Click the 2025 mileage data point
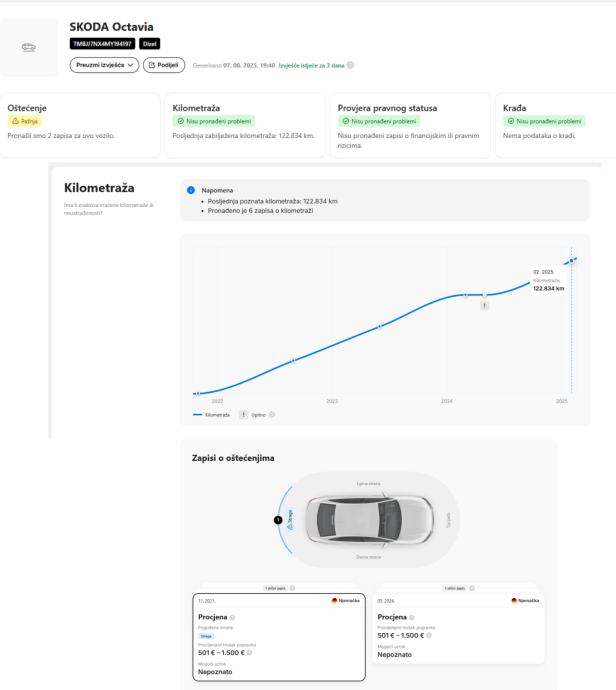The image size is (616, 690). click(x=571, y=261)
